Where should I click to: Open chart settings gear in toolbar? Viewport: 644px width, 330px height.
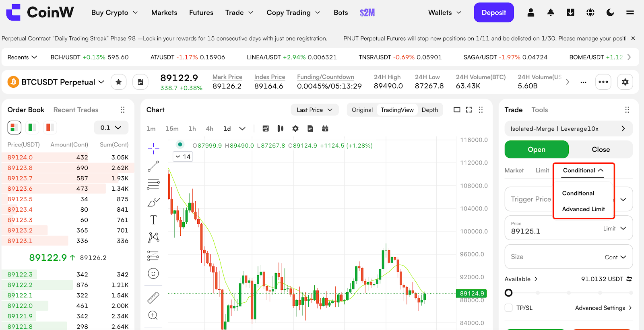[295, 129]
